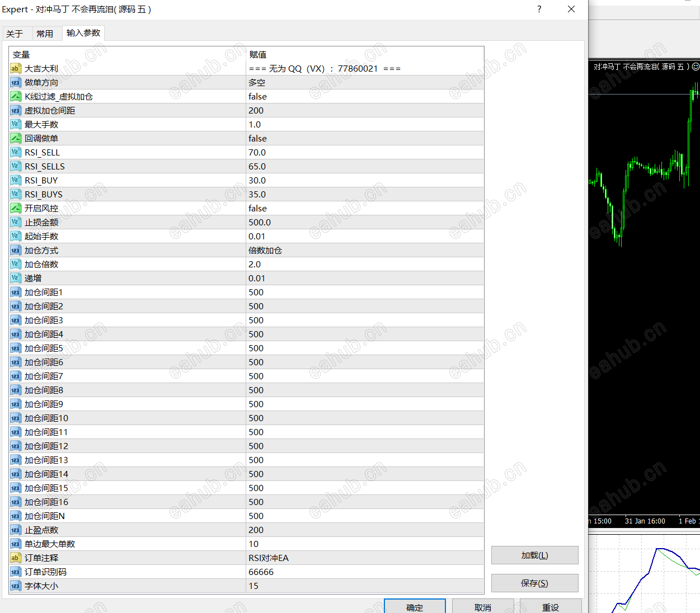Click the double-type icon beside RSI_BUYS
This screenshot has height=613, width=700.
click(16, 194)
